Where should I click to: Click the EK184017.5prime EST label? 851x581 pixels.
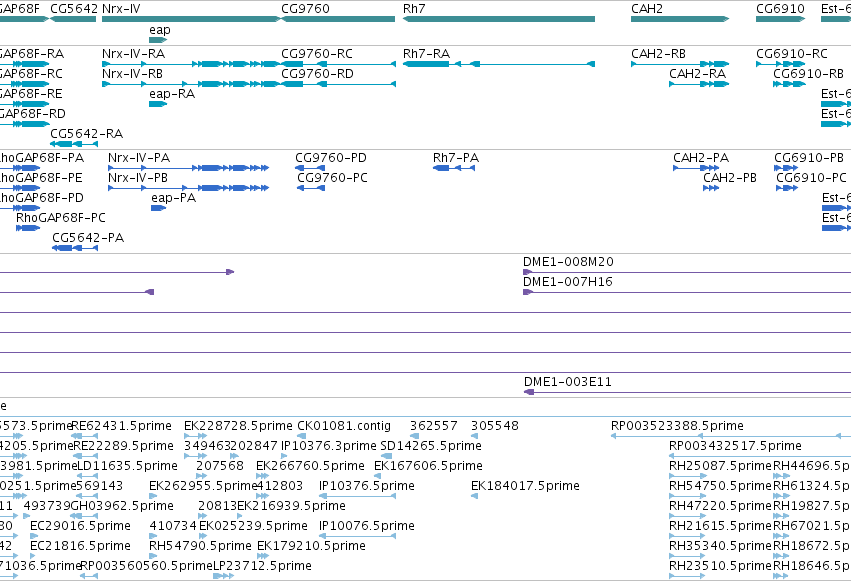click(525, 486)
